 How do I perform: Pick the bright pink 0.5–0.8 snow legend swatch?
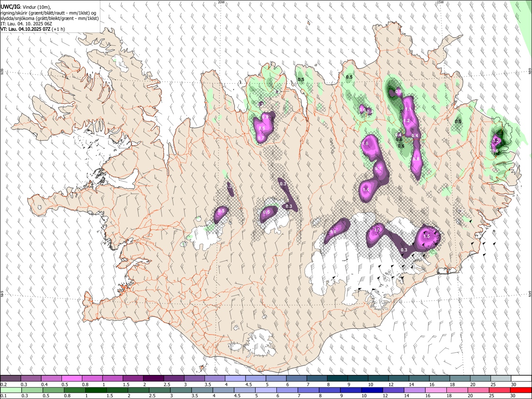point(72,379)
